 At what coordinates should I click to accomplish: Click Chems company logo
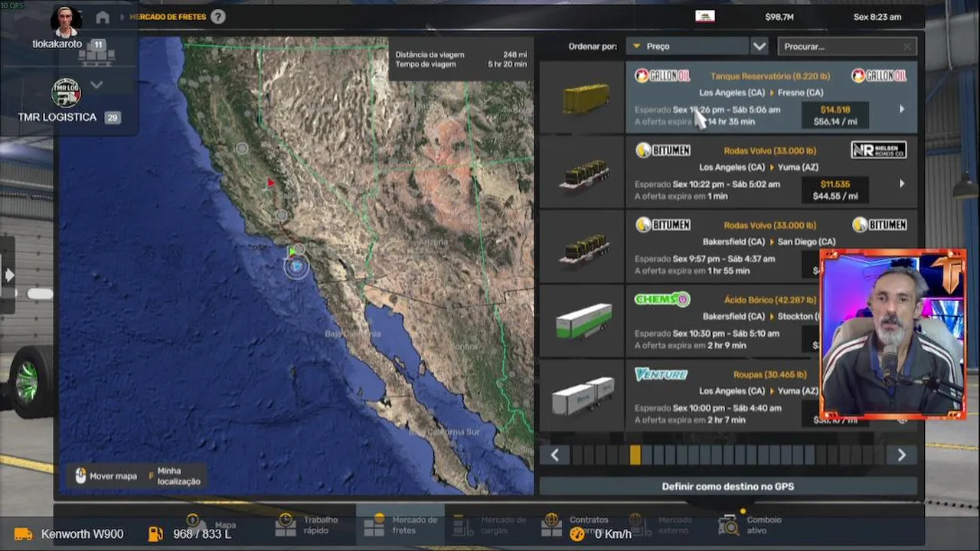662,299
